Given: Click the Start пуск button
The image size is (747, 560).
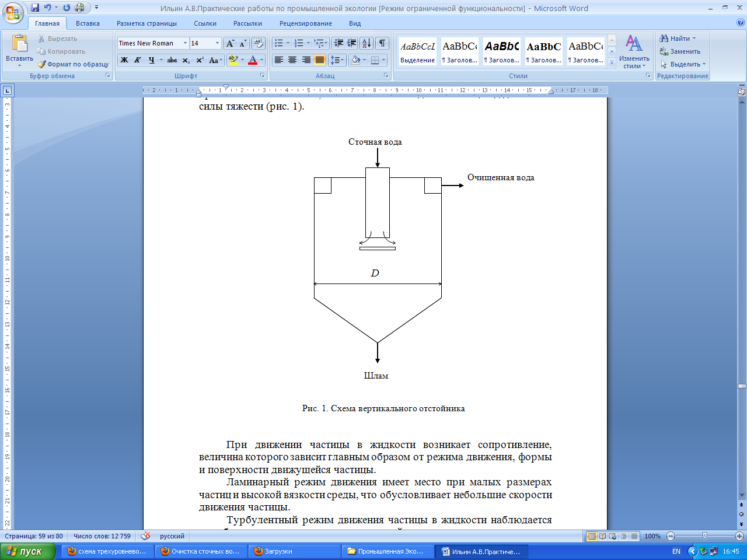Looking at the screenshot, I should [28, 551].
